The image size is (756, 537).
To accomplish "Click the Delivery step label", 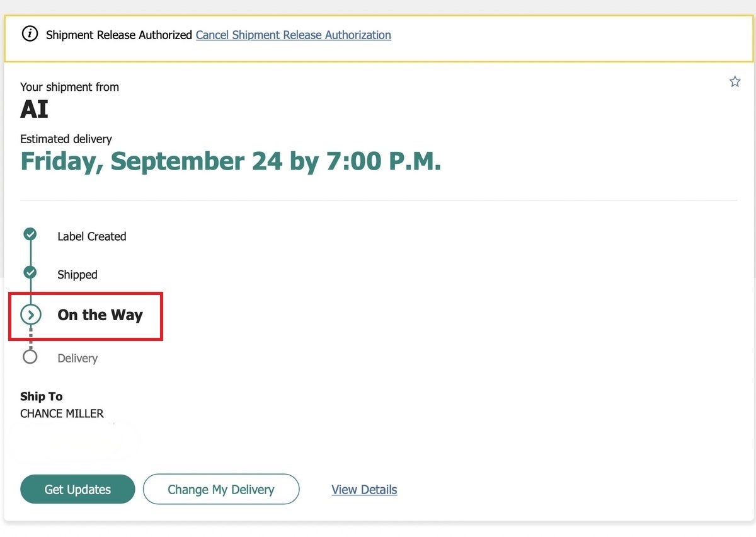I will 77,358.
